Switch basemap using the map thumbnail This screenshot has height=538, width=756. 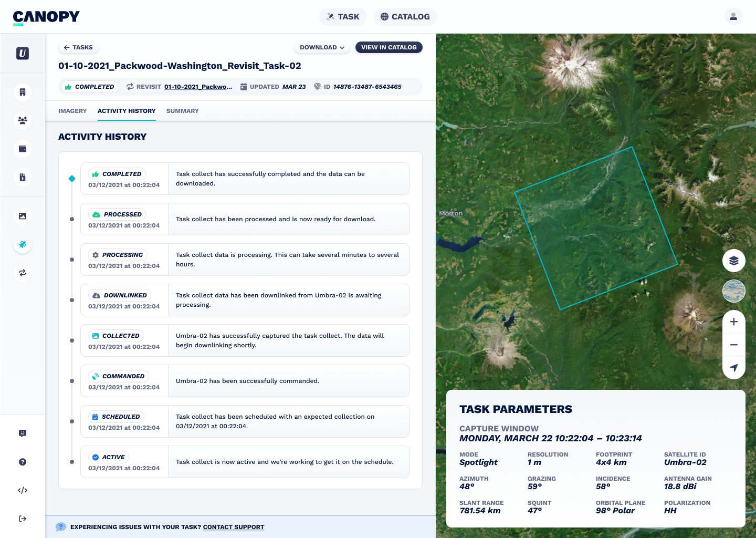pos(734,291)
